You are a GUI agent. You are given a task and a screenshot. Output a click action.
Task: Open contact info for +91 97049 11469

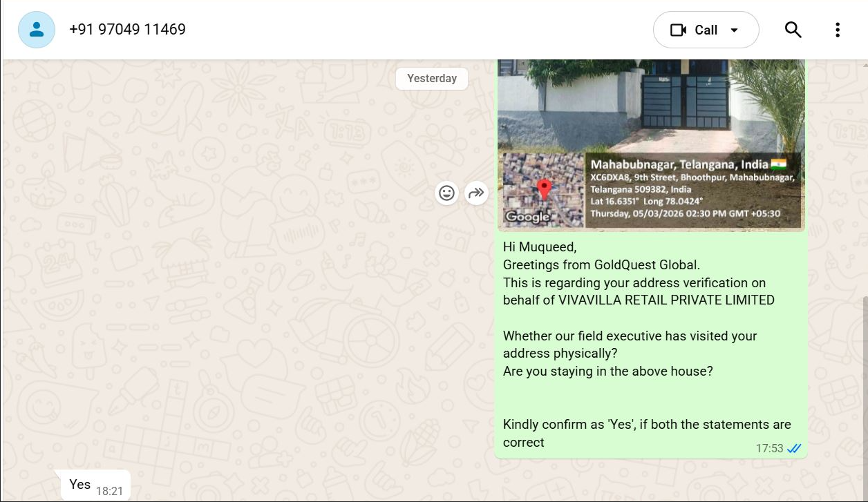[x=127, y=30]
